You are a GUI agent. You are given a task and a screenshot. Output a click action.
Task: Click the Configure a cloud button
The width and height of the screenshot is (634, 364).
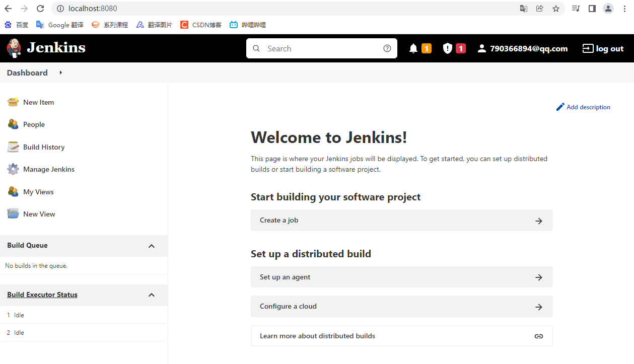coord(402,307)
